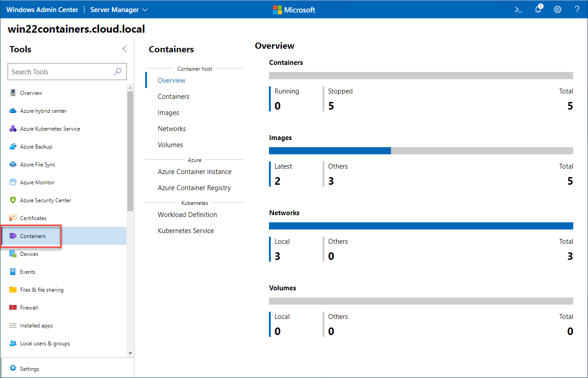Click Windows Admin Center title link
Screen dimensions: 588x378
[x=42, y=9]
